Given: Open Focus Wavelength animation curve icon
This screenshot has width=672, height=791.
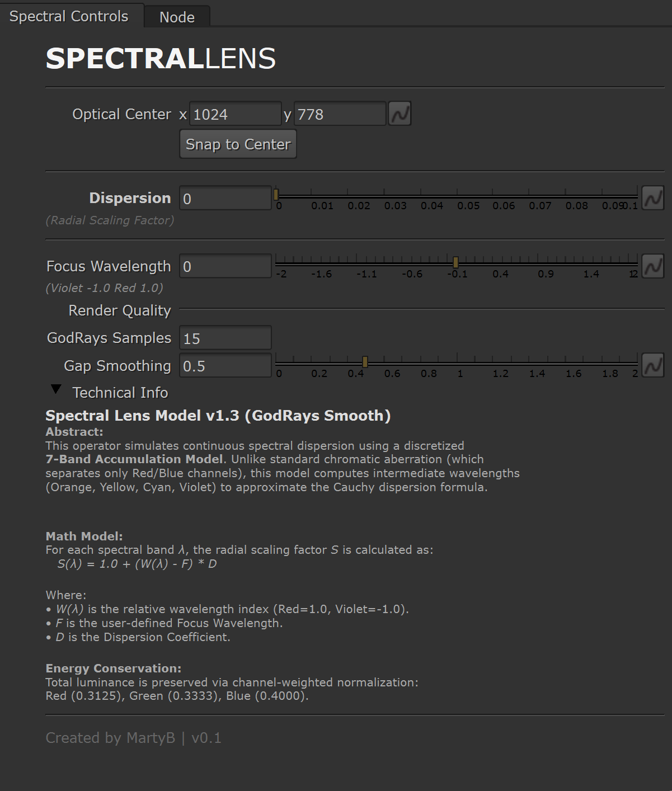Looking at the screenshot, I should [x=652, y=266].
